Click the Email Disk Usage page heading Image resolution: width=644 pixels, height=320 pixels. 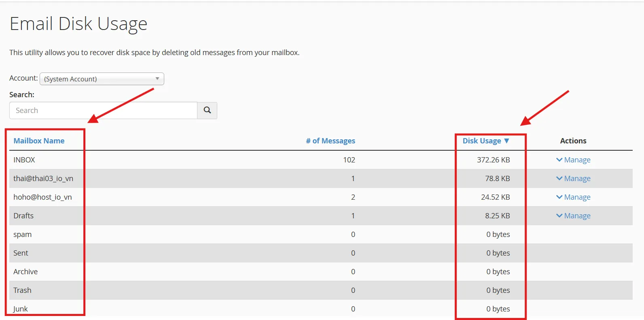[78, 23]
